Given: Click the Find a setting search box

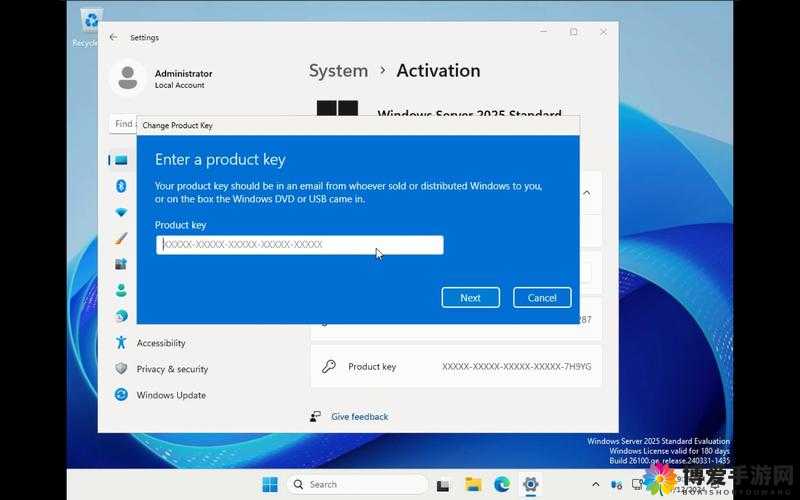Looking at the screenshot, I should tap(123, 124).
